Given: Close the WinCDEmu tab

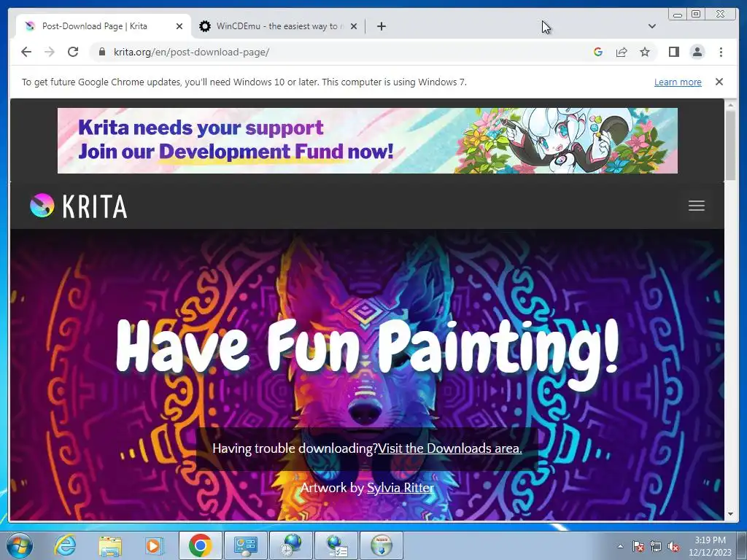Looking at the screenshot, I should pyautogui.click(x=354, y=26).
